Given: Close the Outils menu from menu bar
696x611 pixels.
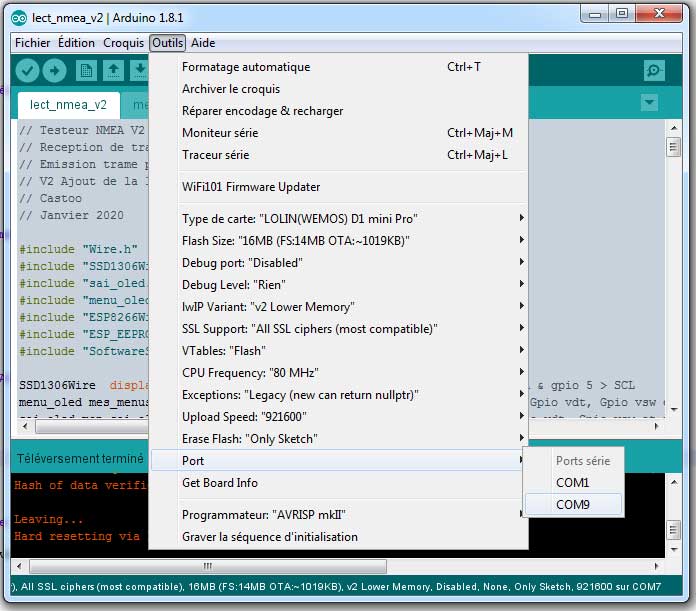Looking at the screenshot, I should pyautogui.click(x=167, y=43).
